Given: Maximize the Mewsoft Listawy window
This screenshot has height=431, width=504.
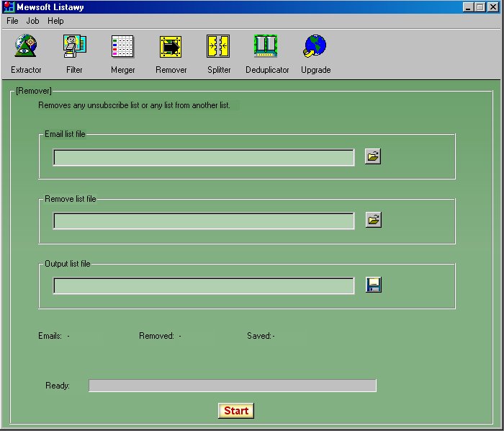Looking at the screenshot, I should (x=480, y=7).
